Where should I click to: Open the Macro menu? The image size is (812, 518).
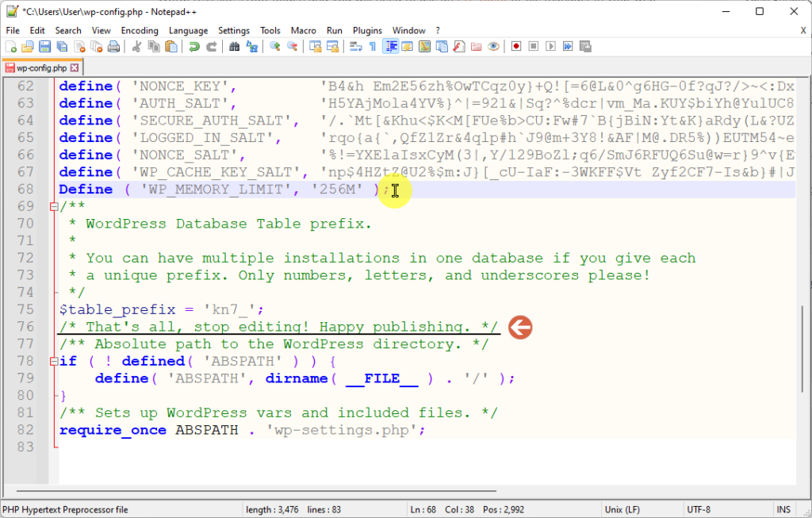[303, 31]
